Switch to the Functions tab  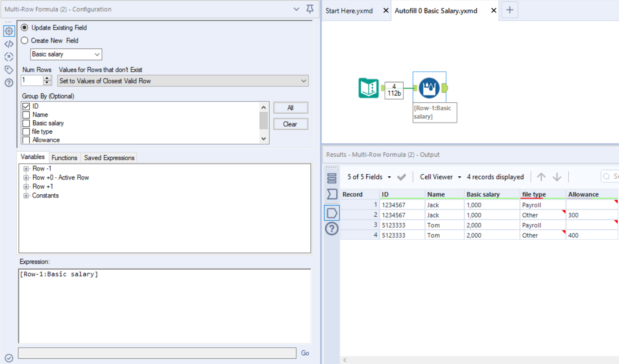point(64,158)
